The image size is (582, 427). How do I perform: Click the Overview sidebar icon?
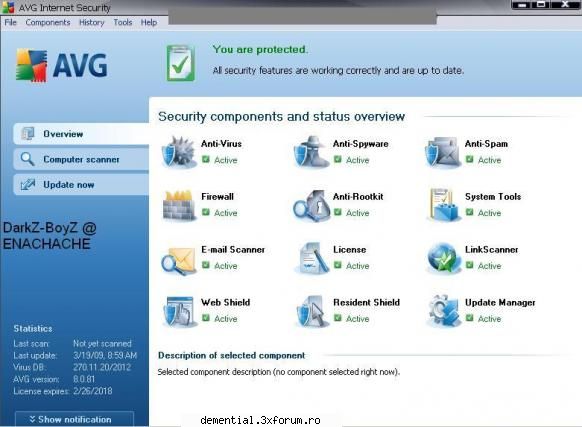(x=28, y=134)
